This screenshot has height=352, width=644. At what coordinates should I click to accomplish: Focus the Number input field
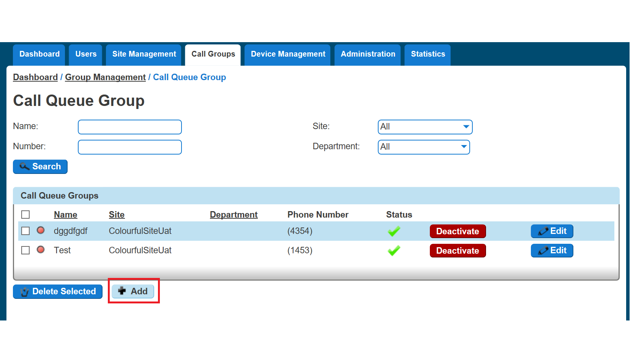tap(130, 147)
